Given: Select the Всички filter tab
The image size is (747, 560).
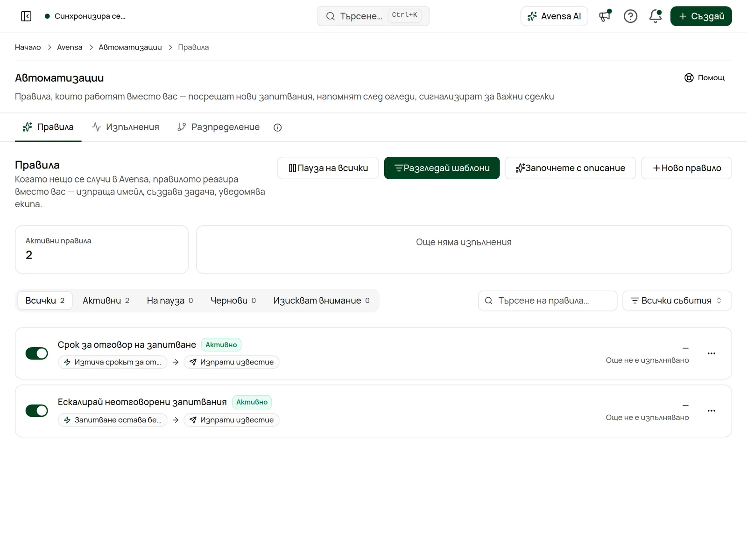Looking at the screenshot, I should 45,301.
